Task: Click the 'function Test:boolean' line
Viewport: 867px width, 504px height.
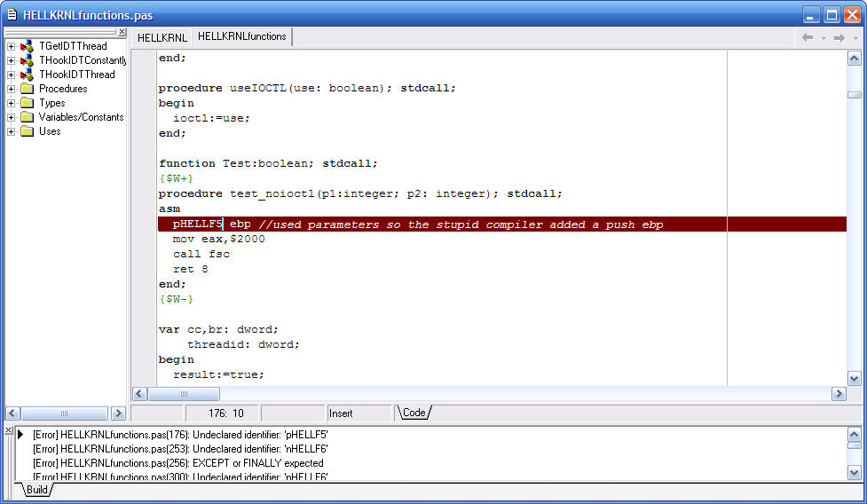Action: point(268,163)
